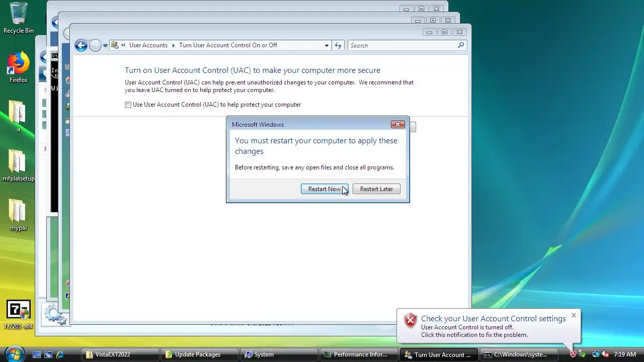The width and height of the screenshot is (644, 362).
Task: Choose Restart Later in the dialog
Action: coord(376,189)
